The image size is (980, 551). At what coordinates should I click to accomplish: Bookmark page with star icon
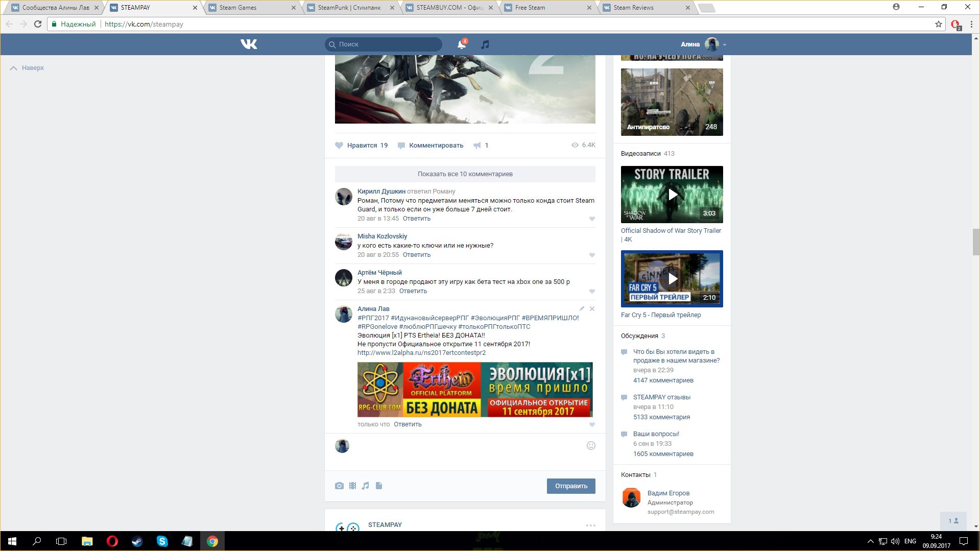pos(939,24)
